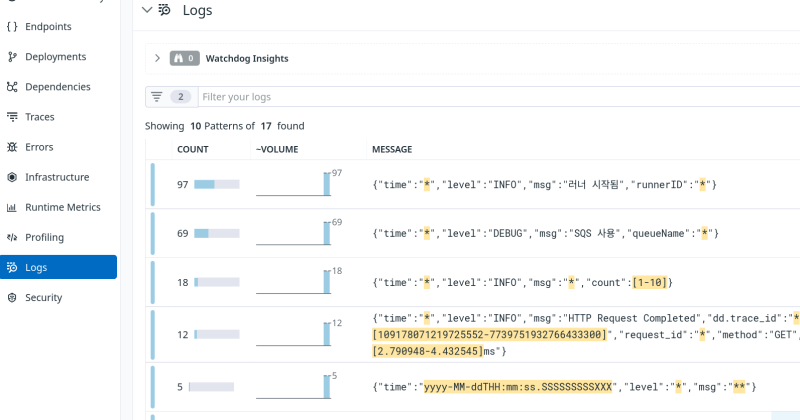Open the log filters button showing 2

(x=170, y=97)
